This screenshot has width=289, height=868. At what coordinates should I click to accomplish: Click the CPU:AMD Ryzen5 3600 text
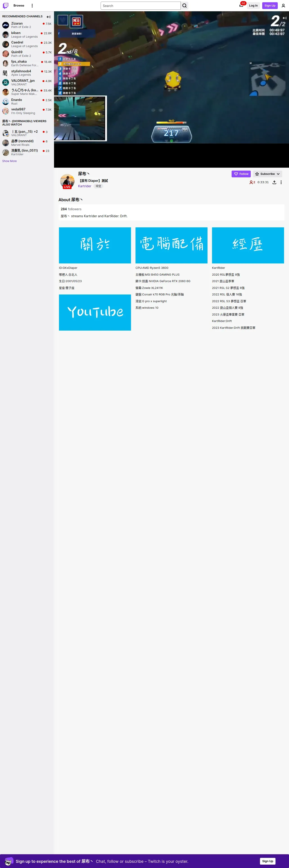click(x=152, y=268)
